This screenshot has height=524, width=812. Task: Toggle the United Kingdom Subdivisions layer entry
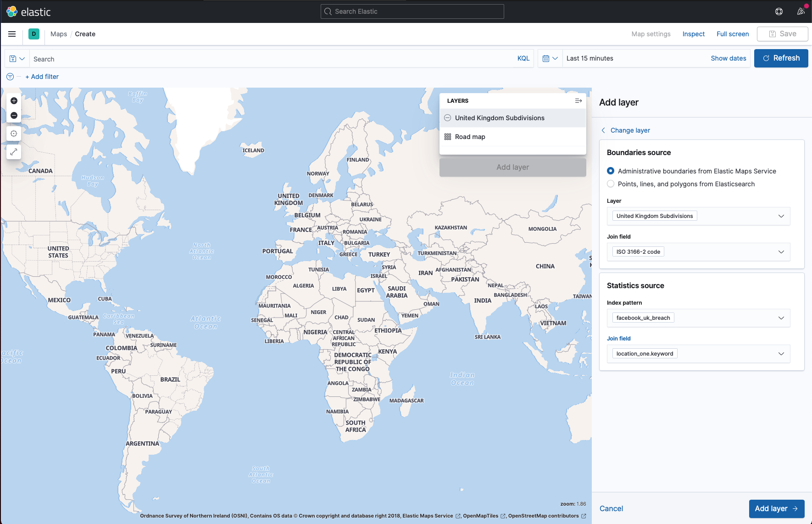tap(499, 118)
